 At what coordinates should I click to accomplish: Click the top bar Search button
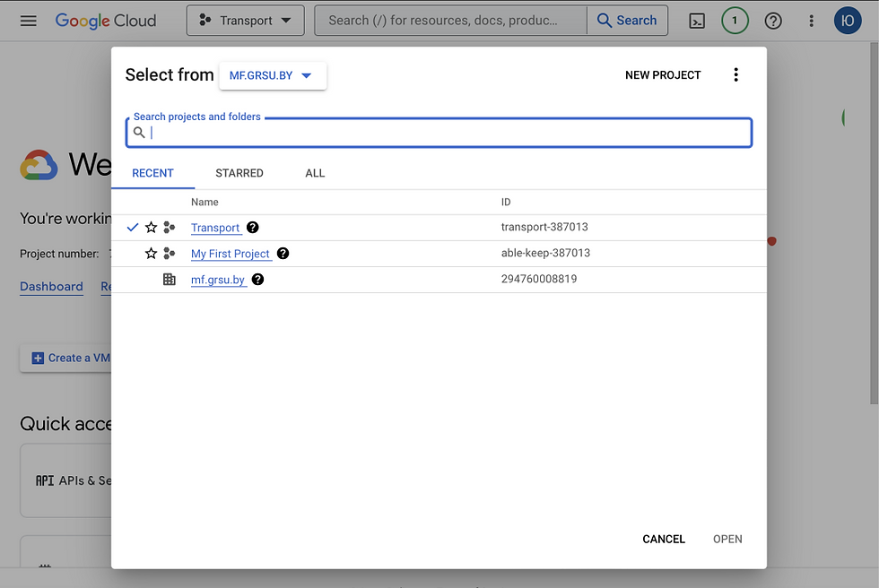(x=627, y=21)
